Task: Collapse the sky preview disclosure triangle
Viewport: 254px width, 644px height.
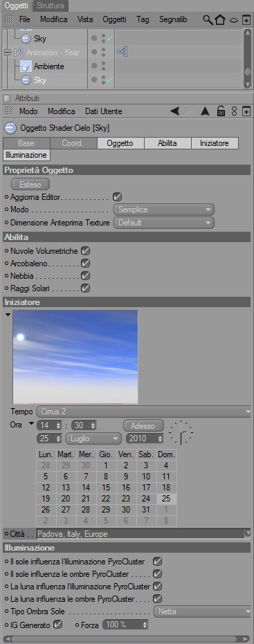Action: [x=8, y=315]
